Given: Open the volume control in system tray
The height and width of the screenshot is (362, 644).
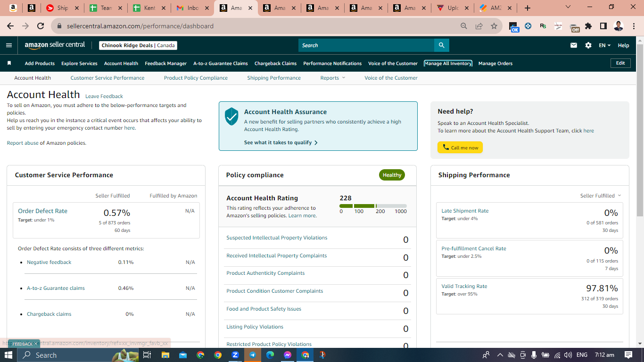Looking at the screenshot, I should click(568, 355).
